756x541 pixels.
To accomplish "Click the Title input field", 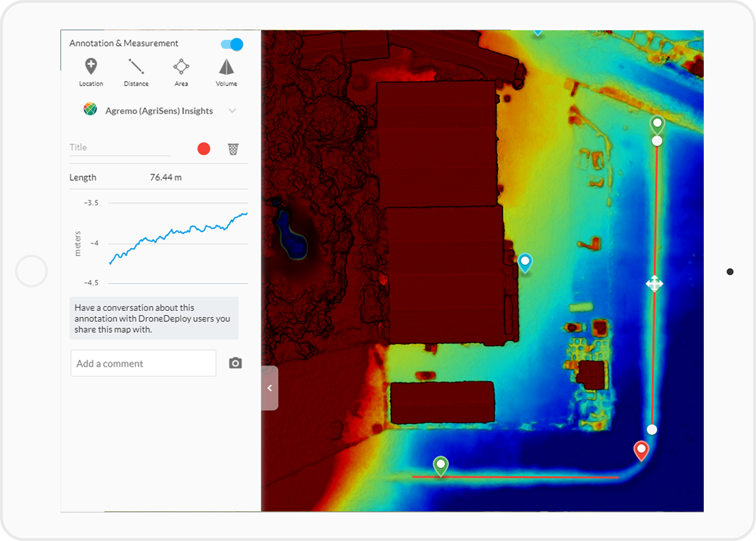I will coord(120,148).
